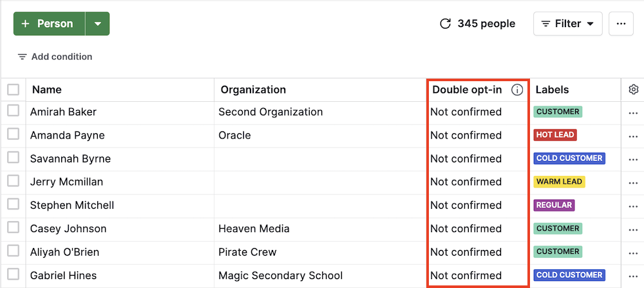This screenshot has width=644, height=288.
Task: Open row actions menu for Jerry Mcmillan
Action: (633, 182)
